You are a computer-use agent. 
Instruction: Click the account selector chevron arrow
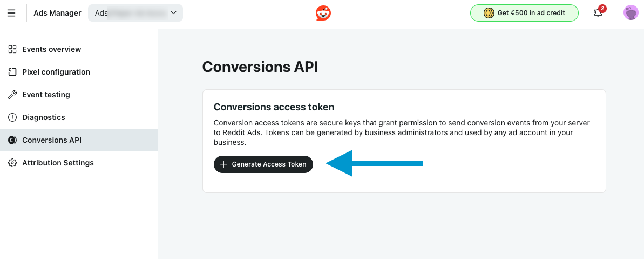click(173, 12)
